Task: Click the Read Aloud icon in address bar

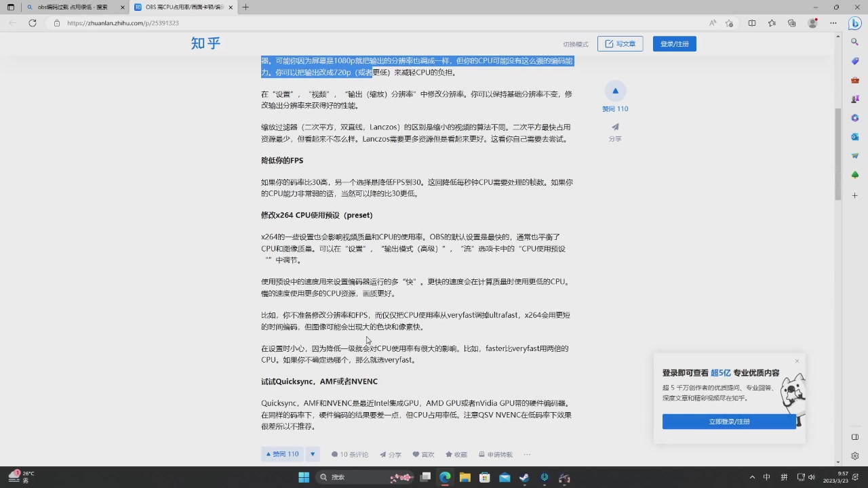Action: [x=713, y=23]
